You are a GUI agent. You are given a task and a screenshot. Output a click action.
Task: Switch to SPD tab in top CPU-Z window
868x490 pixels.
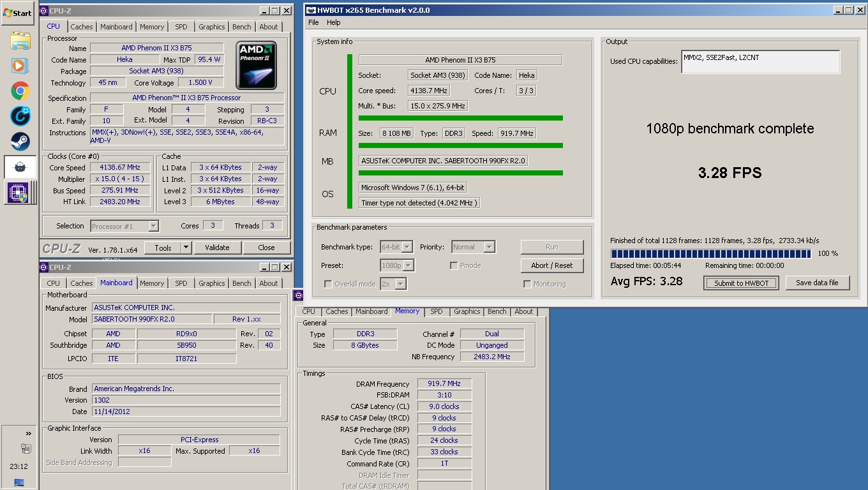[x=181, y=27]
